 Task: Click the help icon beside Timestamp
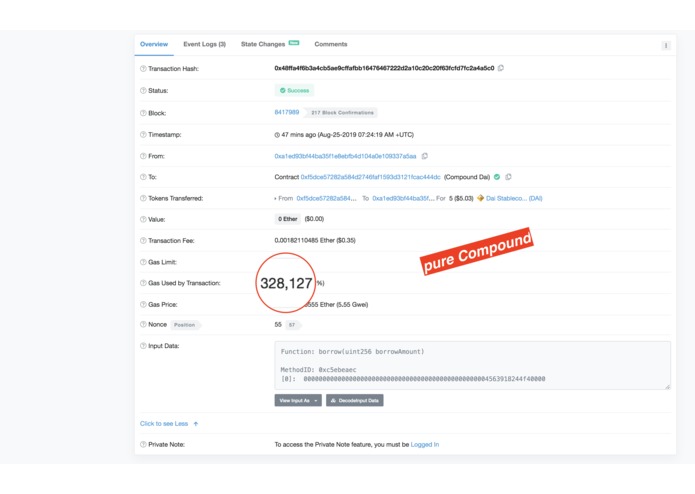tap(143, 135)
